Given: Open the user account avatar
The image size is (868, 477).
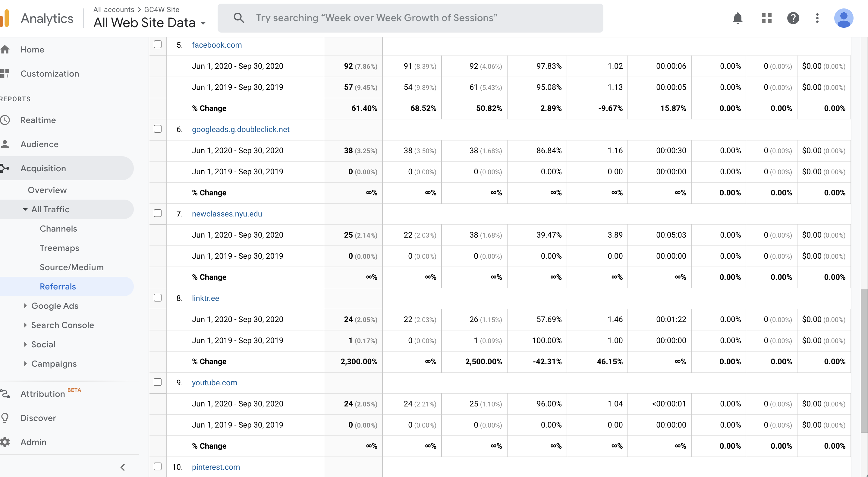Looking at the screenshot, I should (x=843, y=18).
